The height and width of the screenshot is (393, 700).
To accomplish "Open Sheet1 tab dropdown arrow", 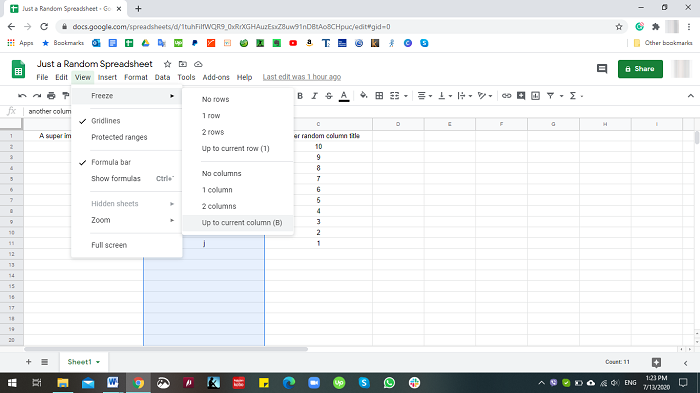I will point(98,362).
